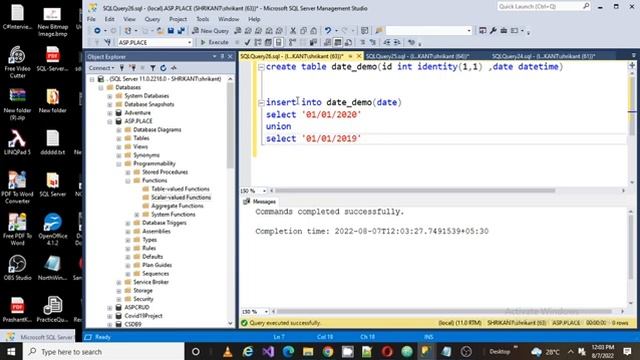Expand the Stored Procedures folder
Image resolution: width=640 pixels, height=360 pixels.
click(x=128, y=172)
